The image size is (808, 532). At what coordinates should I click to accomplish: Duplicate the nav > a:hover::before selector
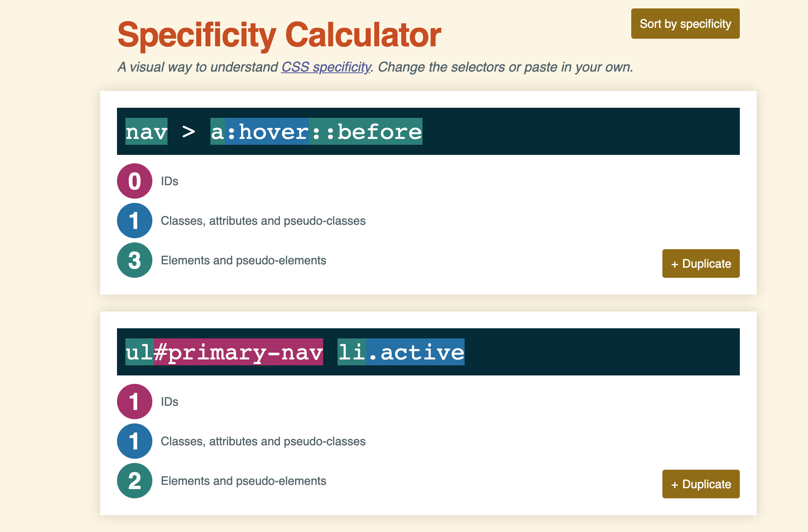(700, 263)
